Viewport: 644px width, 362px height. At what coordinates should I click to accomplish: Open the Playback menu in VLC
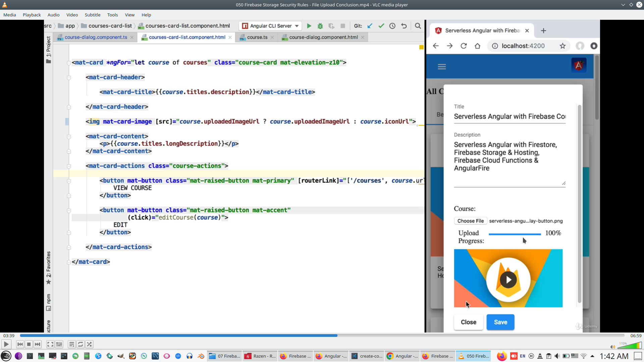[32, 15]
